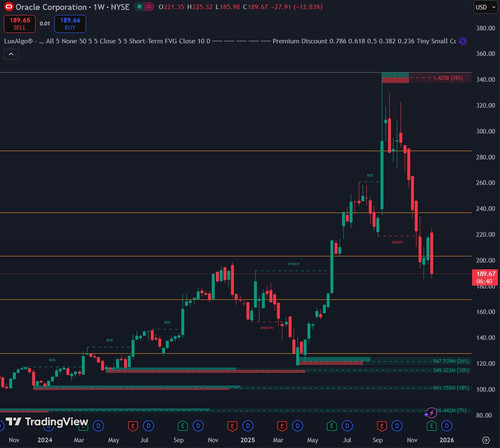The height and width of the screenshot is (448, 500).
Task: Click the pink lines icon beside NYSE
Action: 149,7
